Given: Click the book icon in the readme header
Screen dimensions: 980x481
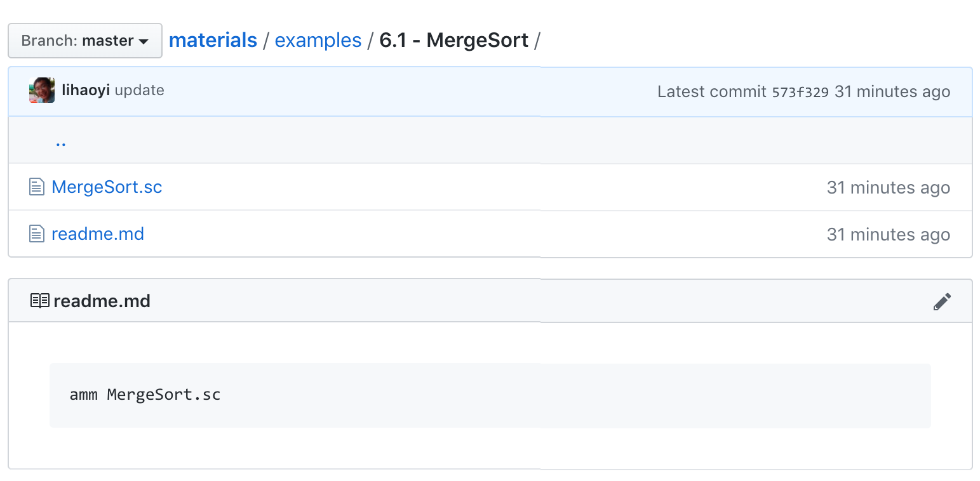Looking at the screenshot, I should tap(40, 300).
